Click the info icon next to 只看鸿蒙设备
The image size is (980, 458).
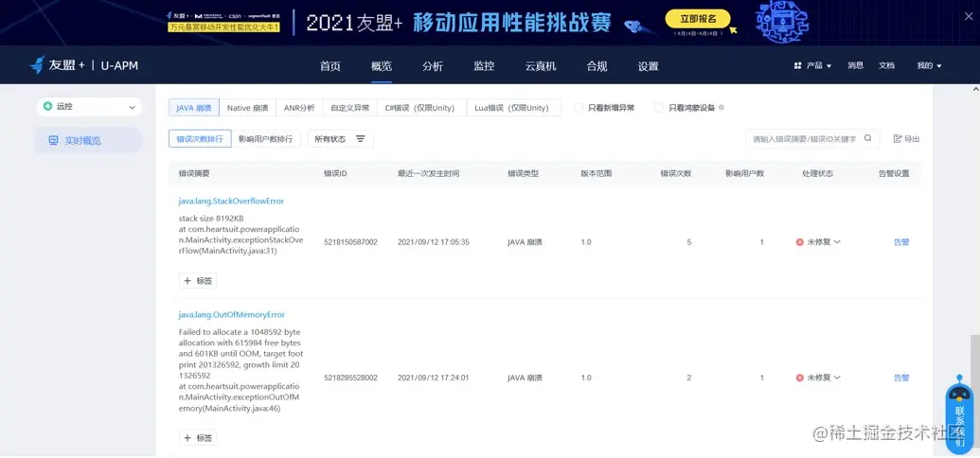(722, 108)
